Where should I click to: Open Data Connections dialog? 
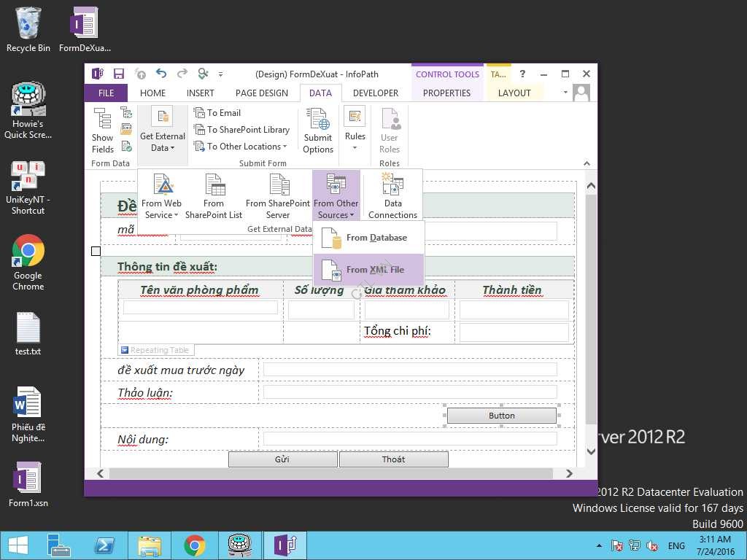[x=392, y=195]
